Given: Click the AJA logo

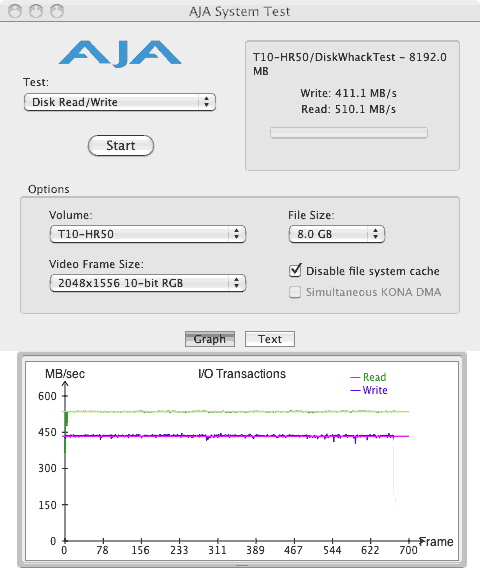Looking at the screenshot, I should (120, 54).
